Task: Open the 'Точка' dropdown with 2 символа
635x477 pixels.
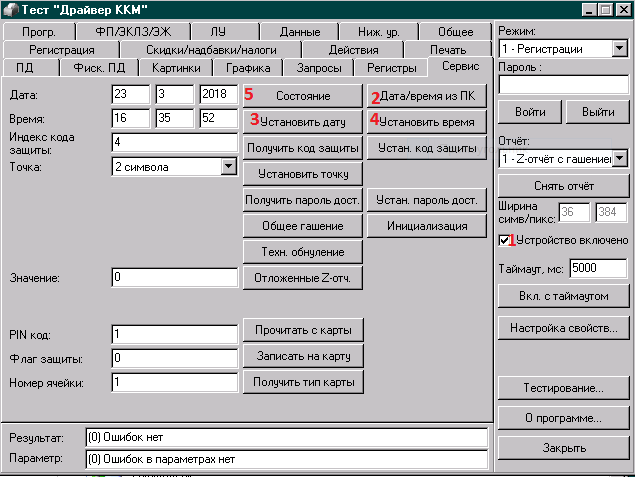Action: coord(227,167)
